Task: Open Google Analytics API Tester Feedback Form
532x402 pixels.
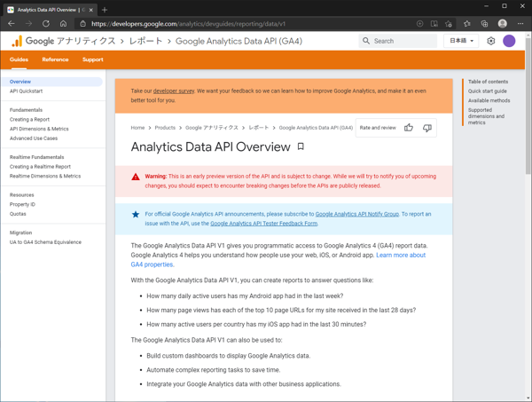Action: [x=264, y=224]
